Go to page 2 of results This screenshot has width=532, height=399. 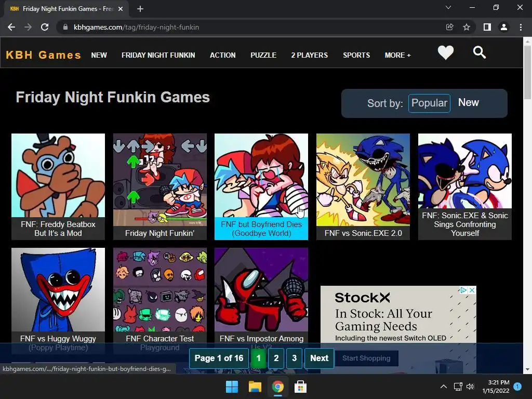pos(276,358)
